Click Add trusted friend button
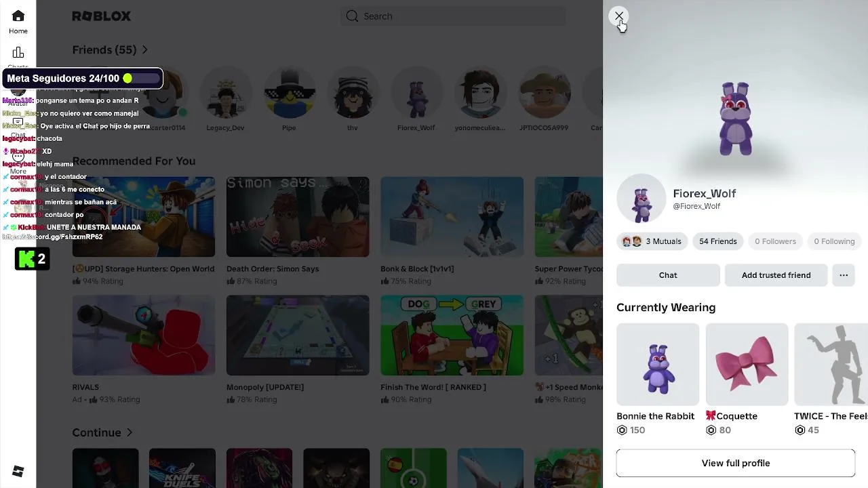868x488 pixels. tap(776, 275)
